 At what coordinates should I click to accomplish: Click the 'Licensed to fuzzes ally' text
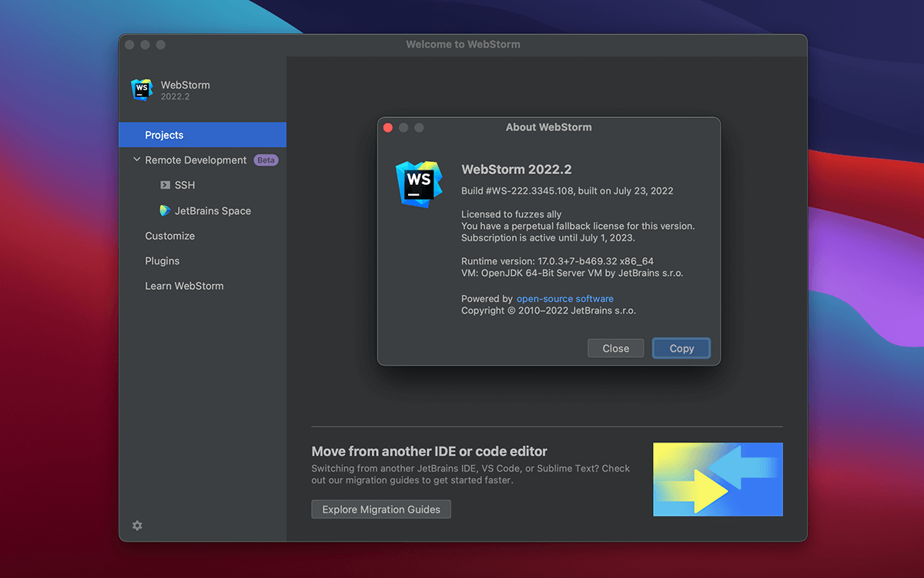(x=511, y=214)
